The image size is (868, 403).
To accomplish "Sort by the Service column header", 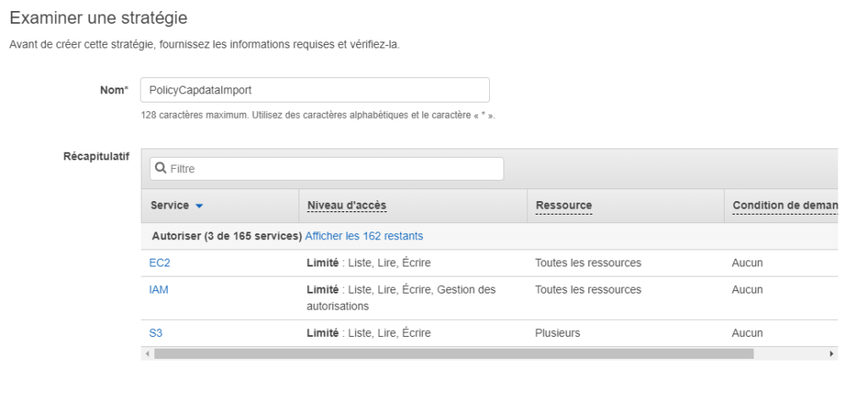I will coord(170,205).
